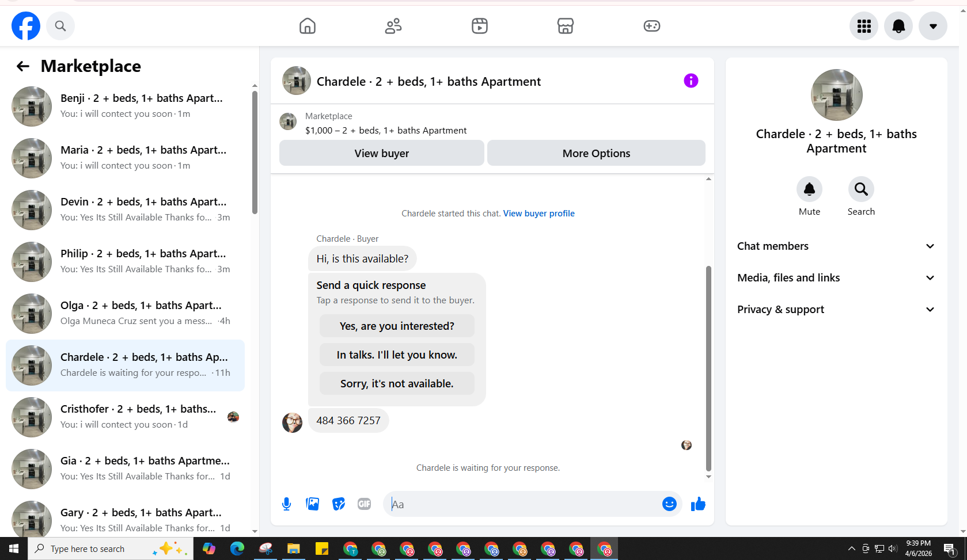
Task: Click conversation list scrollbar thumb
Action: 255,152
